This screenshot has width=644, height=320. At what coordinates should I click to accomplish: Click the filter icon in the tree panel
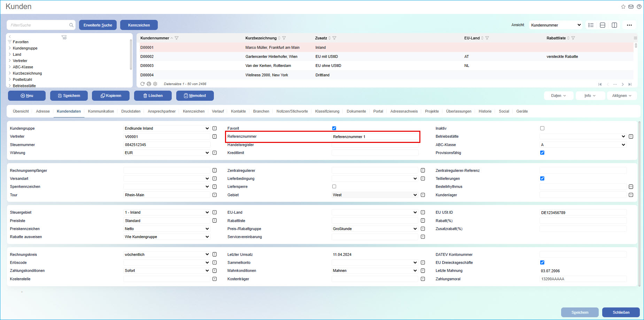[x=64, y=37]
